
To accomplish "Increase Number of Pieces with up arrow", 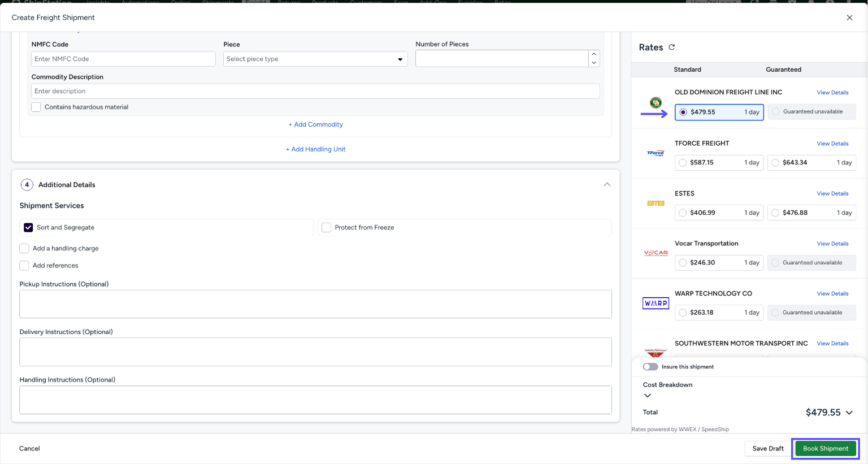I will 594,54.
